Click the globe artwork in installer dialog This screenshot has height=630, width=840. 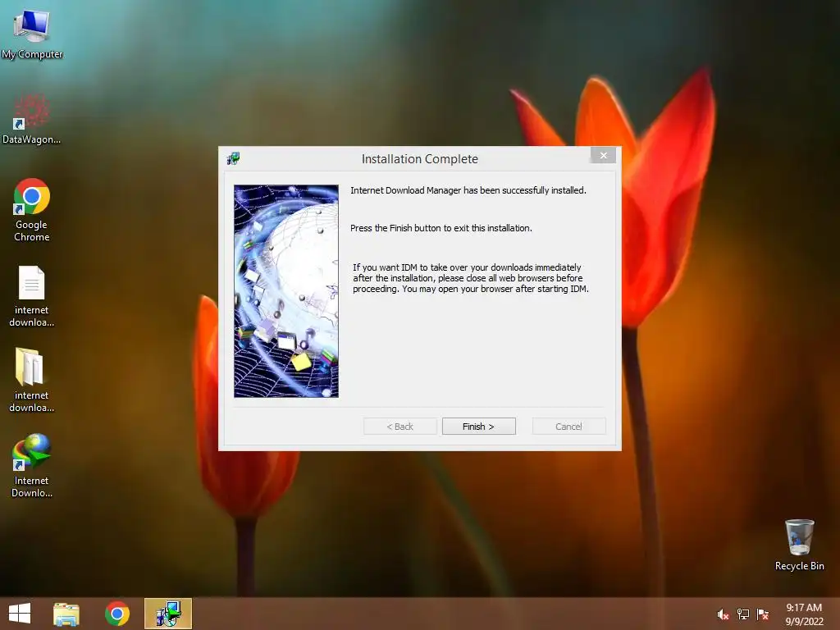pyautogui.click(x=286, y=291)
